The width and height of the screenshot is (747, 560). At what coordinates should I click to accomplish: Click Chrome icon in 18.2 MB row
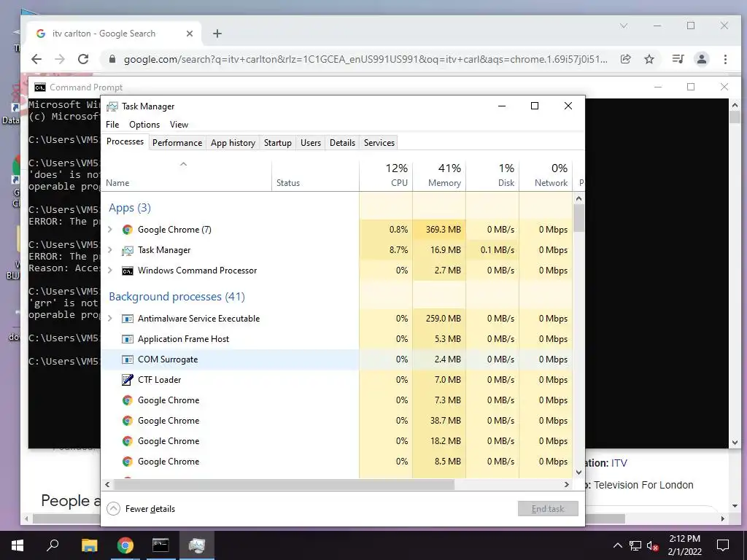click(x=127, y=441)
